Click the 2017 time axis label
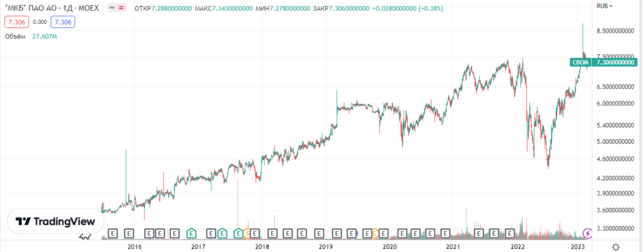Screen dimensions: 644x252 click(x=198, y=247)
